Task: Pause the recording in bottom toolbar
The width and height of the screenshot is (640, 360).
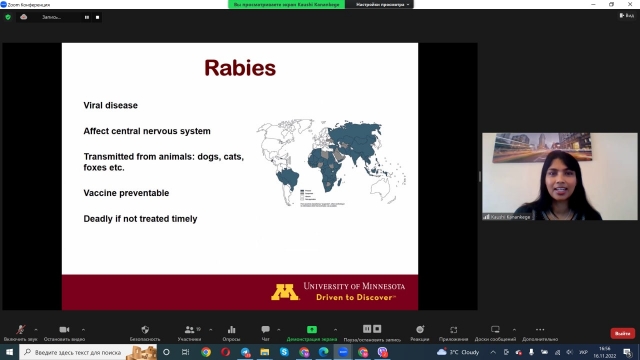Action: (367, 329)
